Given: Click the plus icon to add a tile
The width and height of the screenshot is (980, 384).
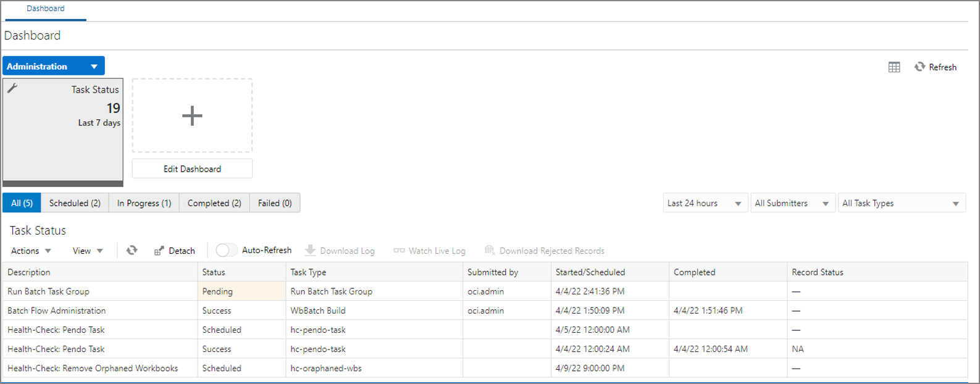Looking at the screenshot, I should tap(192, 115).
